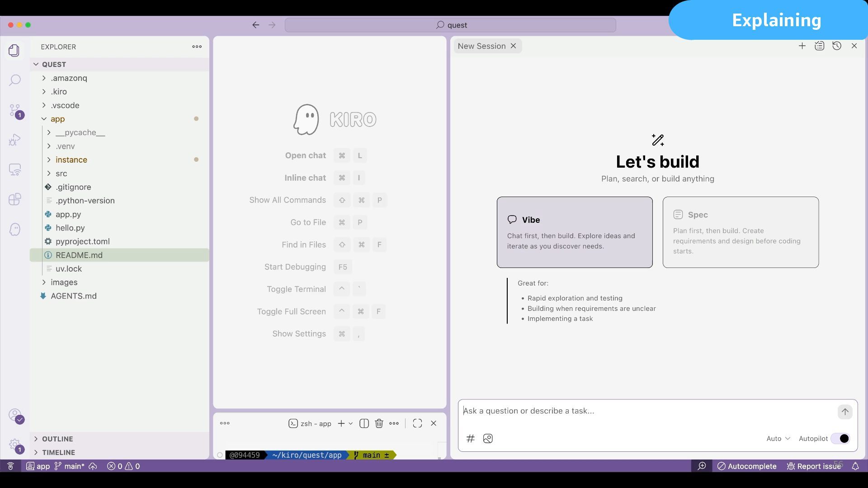The width and height of the screenshot is (868, 488).
Task: Switch to the New Session tab
Action: click(x=481, y=46)
